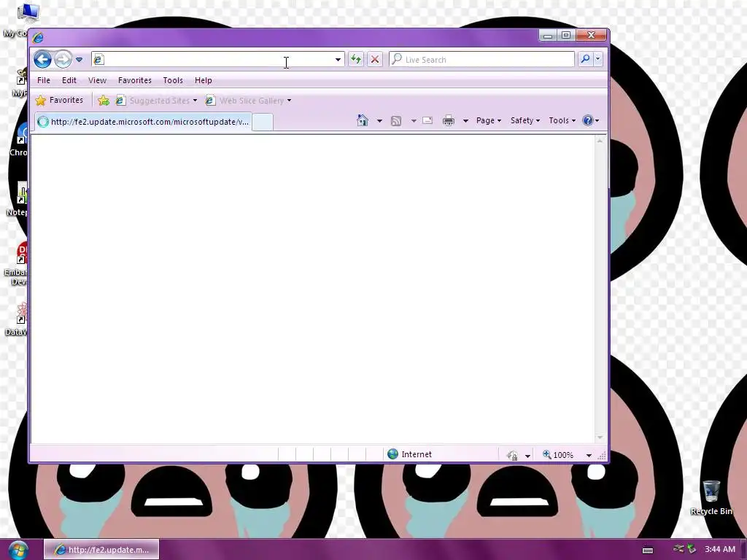Screen dimensions: 747x560
Task: Click the vertical scrollbar up arrow
Action: pos(600,141)
